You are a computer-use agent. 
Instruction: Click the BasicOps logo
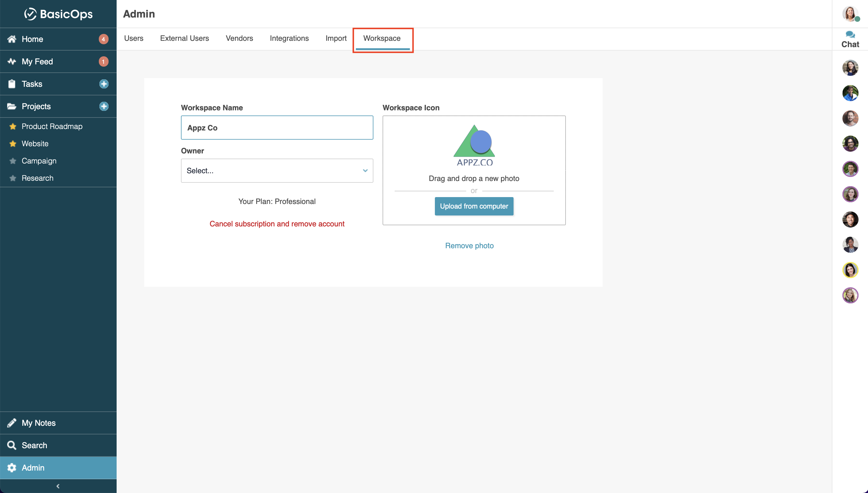pos(58,14)
